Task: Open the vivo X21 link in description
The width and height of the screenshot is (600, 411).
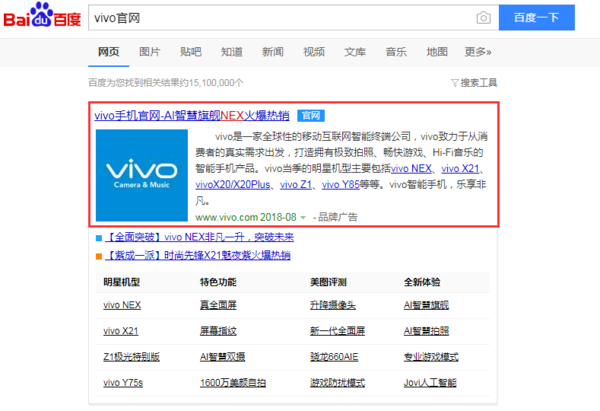Action: [x=460, y=168]
